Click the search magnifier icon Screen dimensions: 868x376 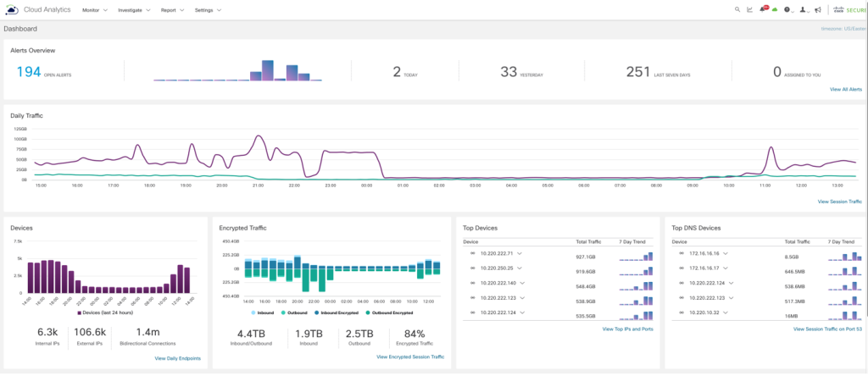(x=737, y=10)
